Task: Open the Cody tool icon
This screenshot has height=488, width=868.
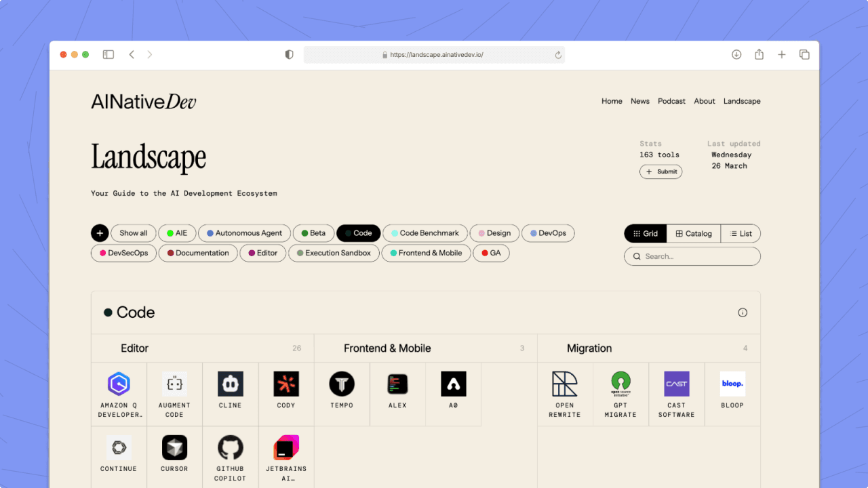Action: (x=286, y=384)
